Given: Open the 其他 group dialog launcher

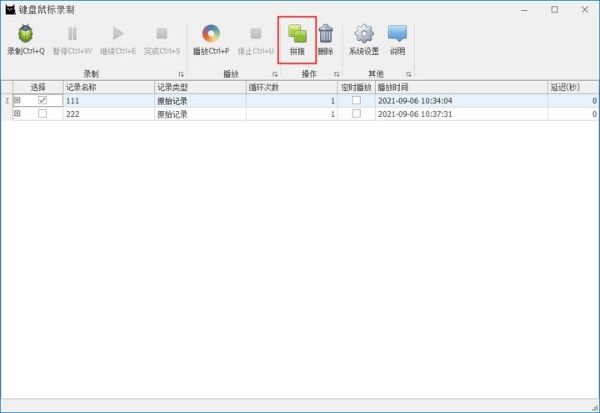Looking at the screenshot, I should point(408,74).
